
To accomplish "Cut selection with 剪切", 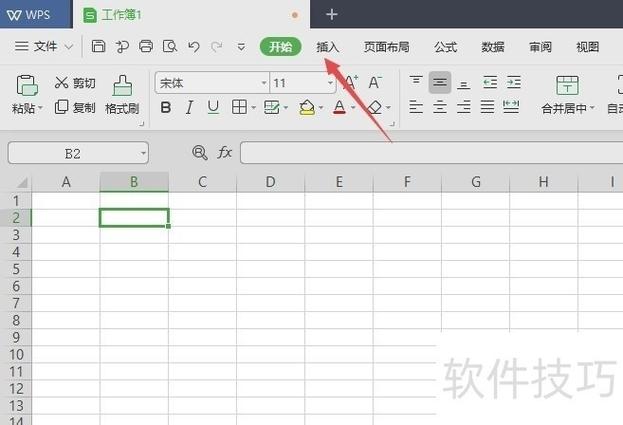I will (x=75, y=83).
